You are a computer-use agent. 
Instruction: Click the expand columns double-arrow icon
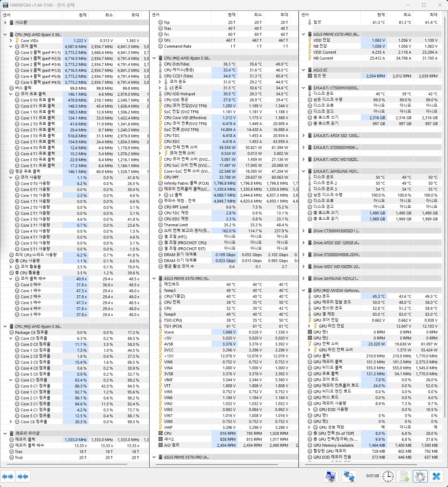[8, 476]
